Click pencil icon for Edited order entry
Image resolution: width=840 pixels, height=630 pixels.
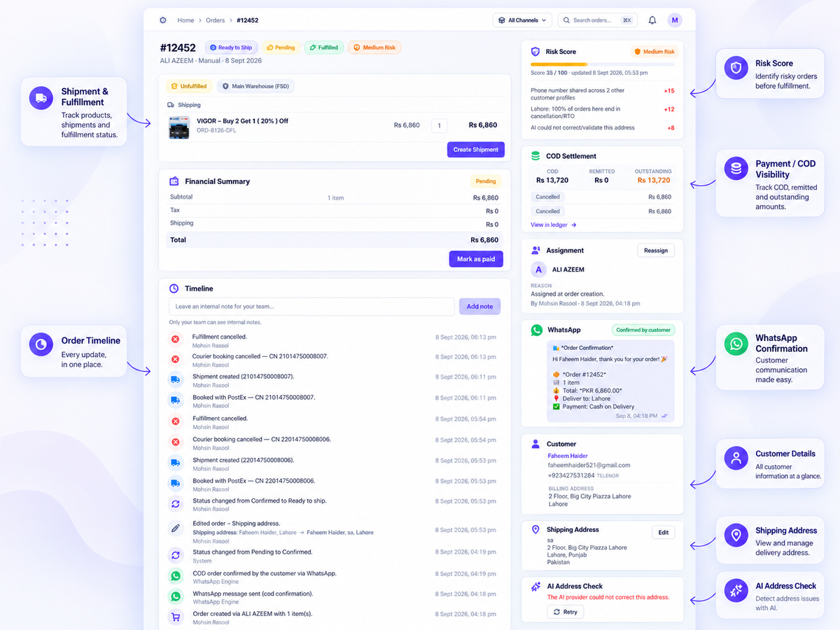click(x=176, y=529)
